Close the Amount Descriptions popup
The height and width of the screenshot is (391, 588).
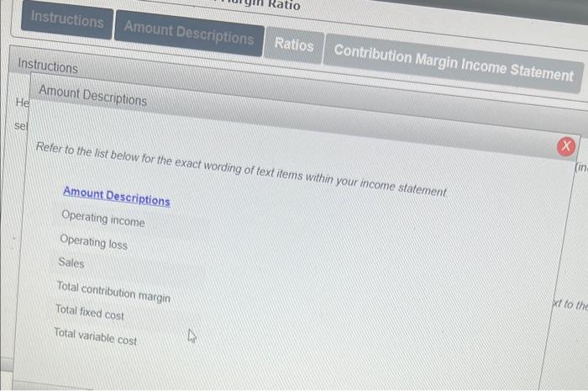pyautogui.click(x=566, y=146)
